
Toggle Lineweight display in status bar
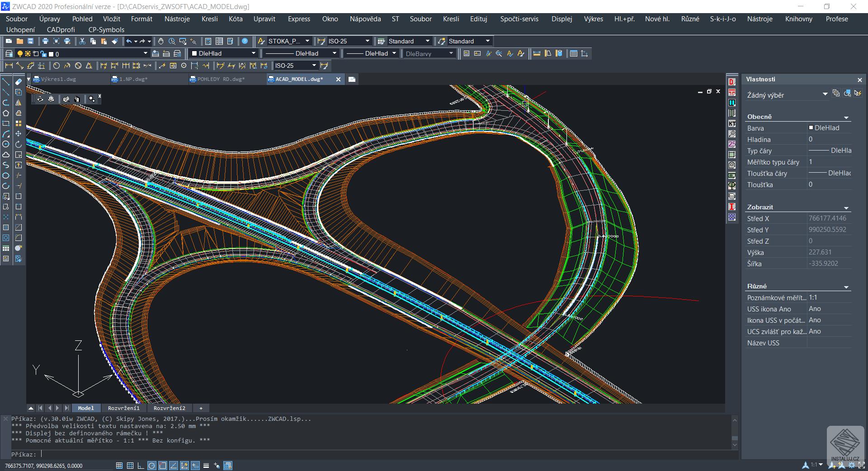206,466
